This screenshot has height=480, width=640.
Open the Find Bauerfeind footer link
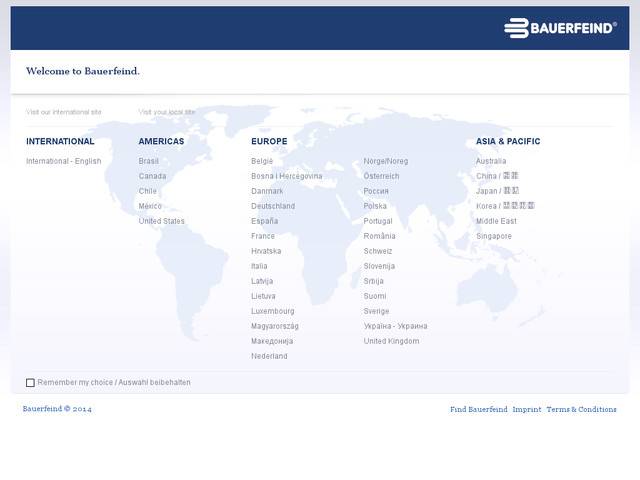pos(479,409)
